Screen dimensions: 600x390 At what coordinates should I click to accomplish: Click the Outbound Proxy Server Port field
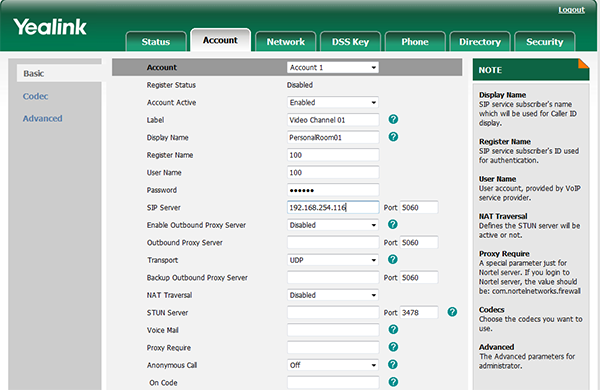point(419,243)
